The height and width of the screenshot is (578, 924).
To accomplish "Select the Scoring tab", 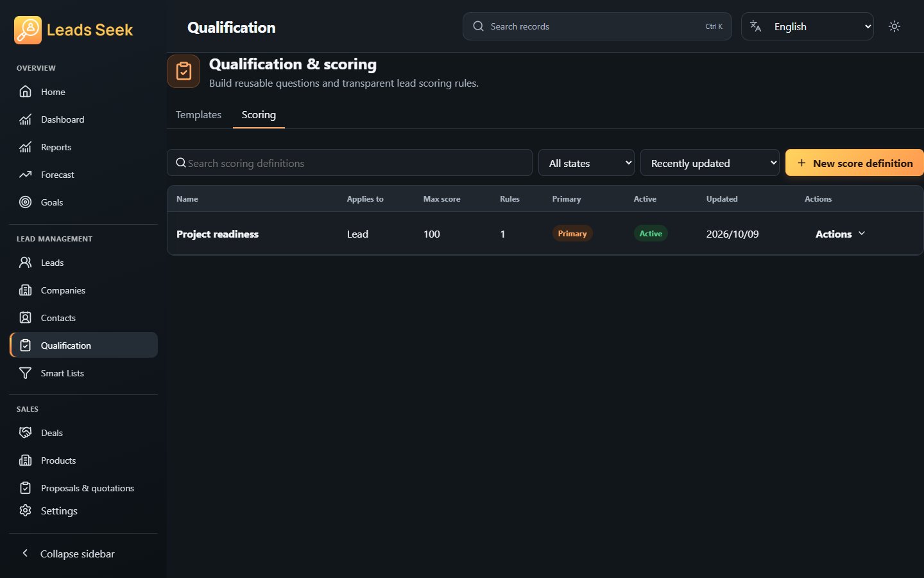I will 259,115.
